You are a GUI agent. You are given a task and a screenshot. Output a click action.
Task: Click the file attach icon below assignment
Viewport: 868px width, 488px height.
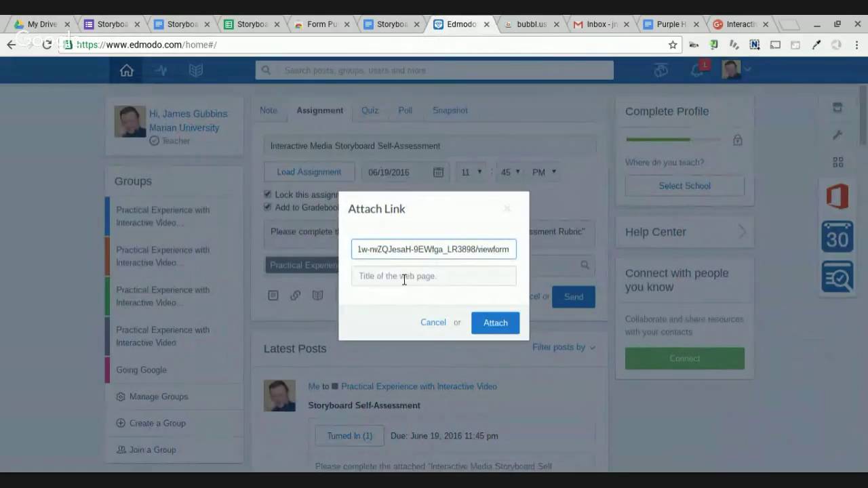273,296
